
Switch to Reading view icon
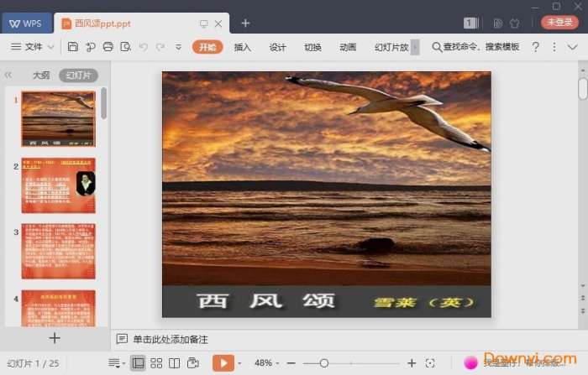[x=175, y=363]
